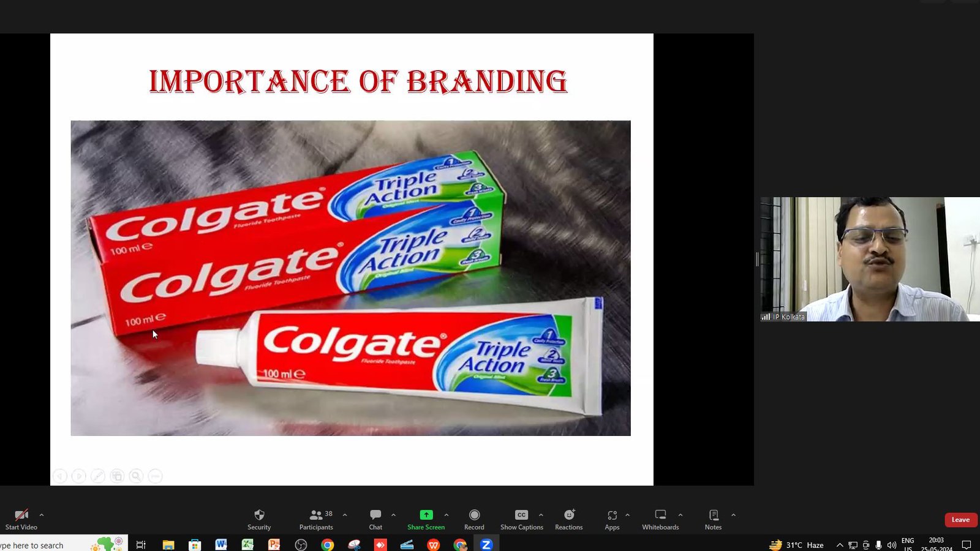The image size is (980, 551).
Task: Open the slideshow more options ellipsis
Action: pyautogui.click(x=156, y=476)
